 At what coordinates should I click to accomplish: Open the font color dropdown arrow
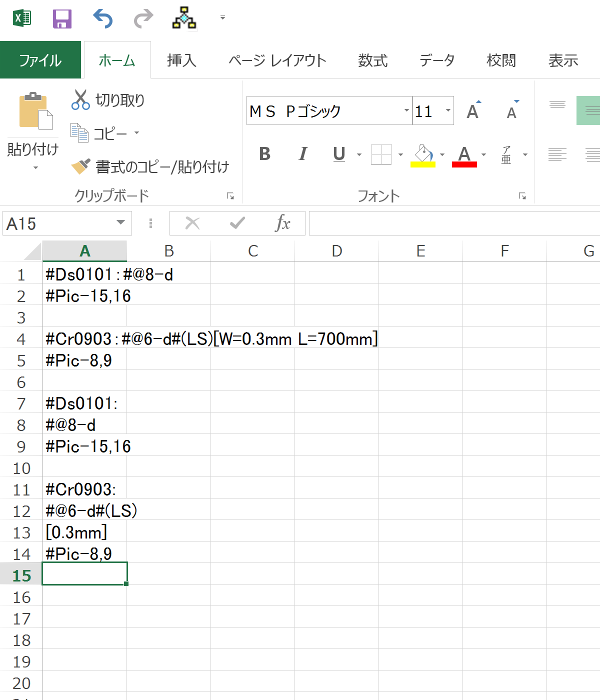pos(483,154)
